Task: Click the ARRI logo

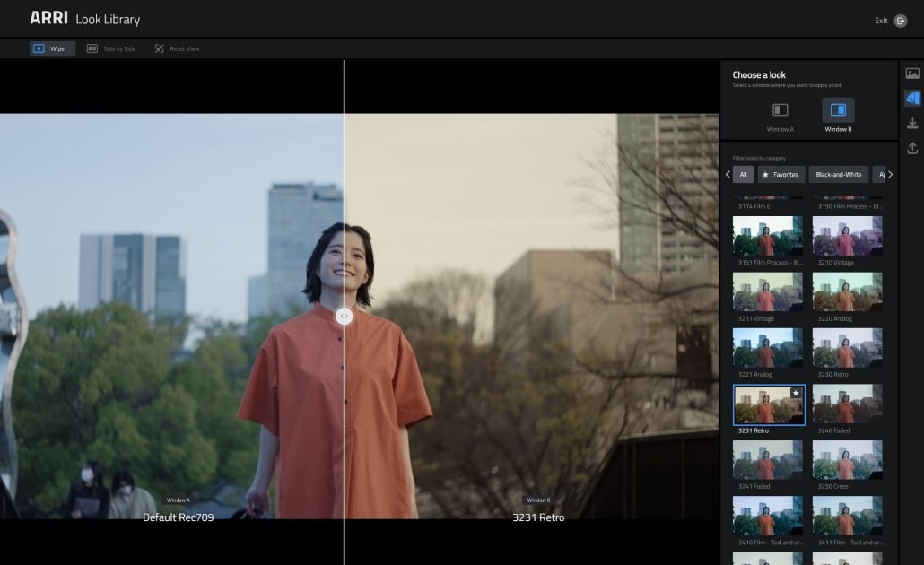Action: [x=48, y=19]
